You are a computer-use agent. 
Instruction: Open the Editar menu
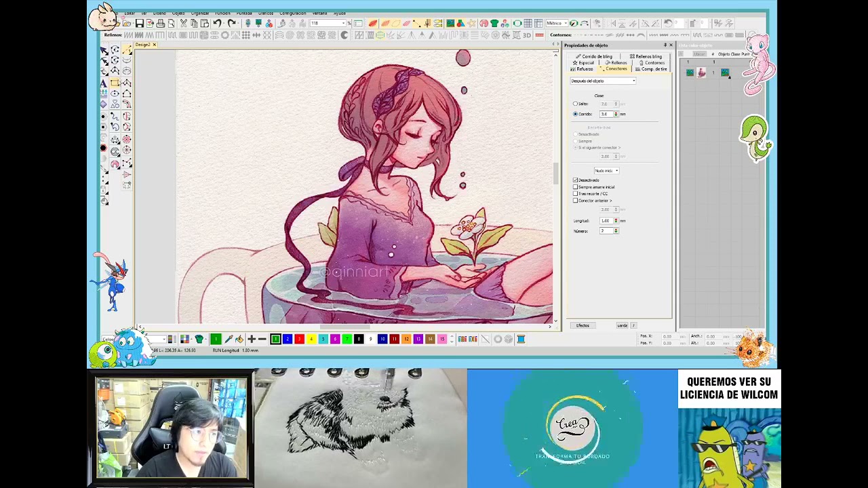click(x=129, y=14)
